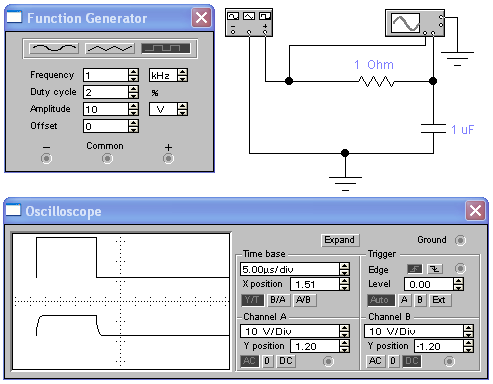Adjust Channel B 10 V/Div stepper
The height and width of the screenshot is (384, 493).
point(468,331)
